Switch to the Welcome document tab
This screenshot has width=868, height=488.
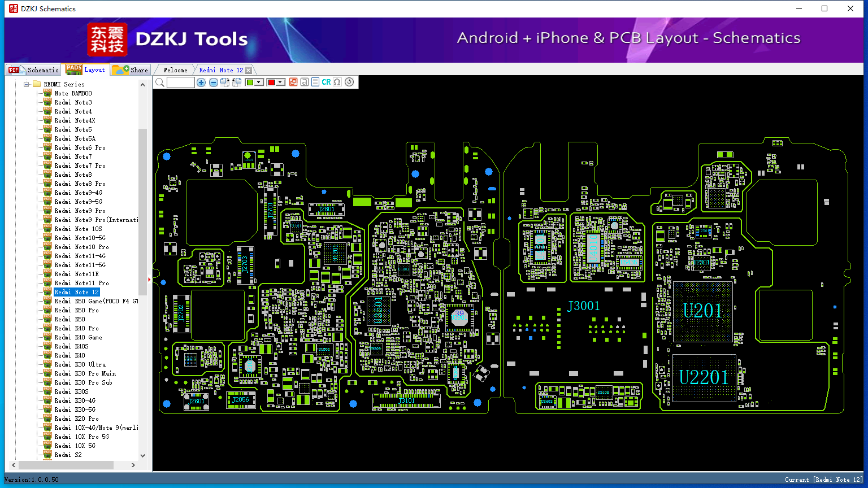pyautogui.click(x=175, y=70)
